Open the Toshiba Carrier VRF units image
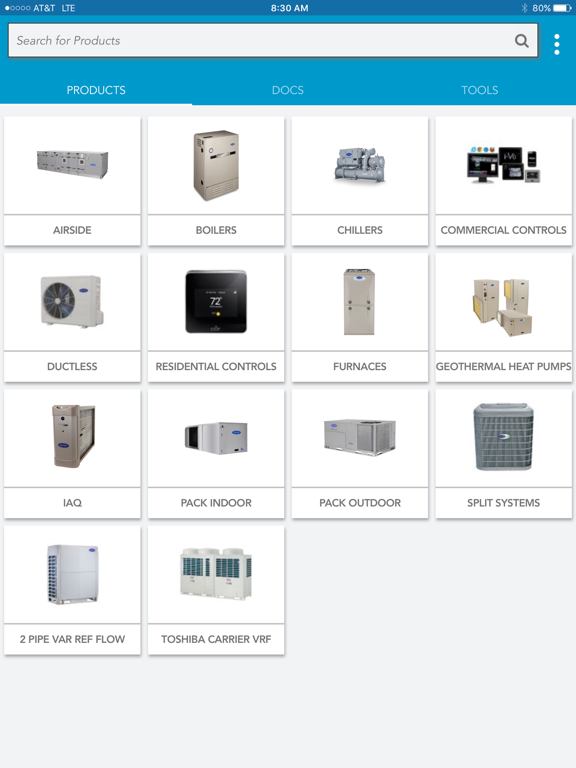 point(216,574)
